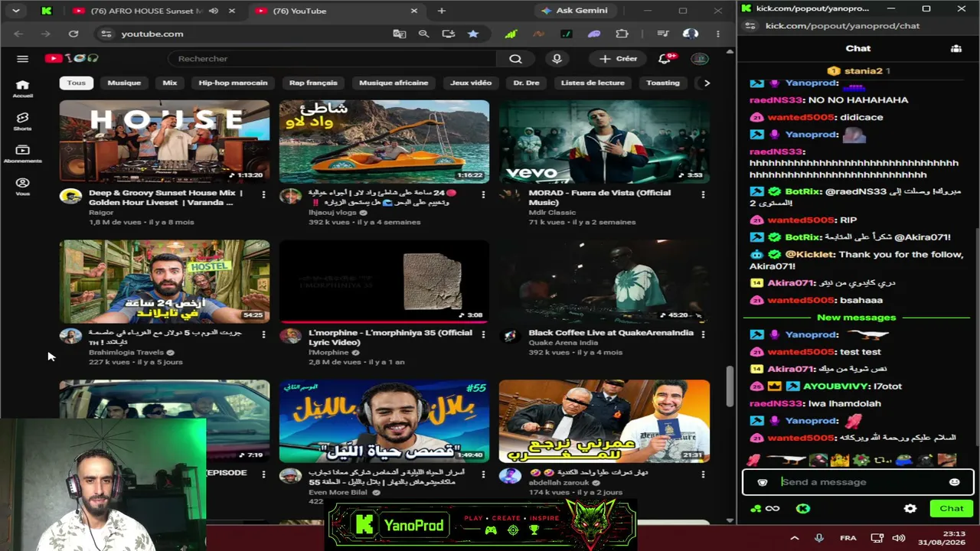
Task: Click the YouTube logo
Action: tap(71, 58)
